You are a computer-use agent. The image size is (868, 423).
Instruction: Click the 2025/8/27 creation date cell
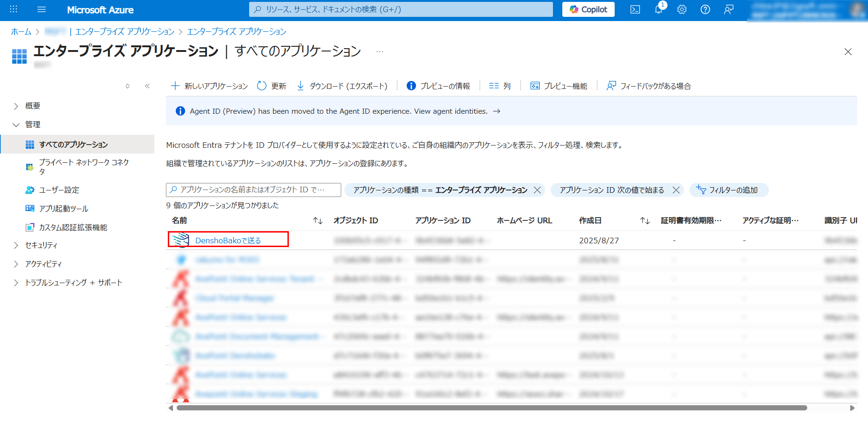pyautogui.click(x=599, y=241)
